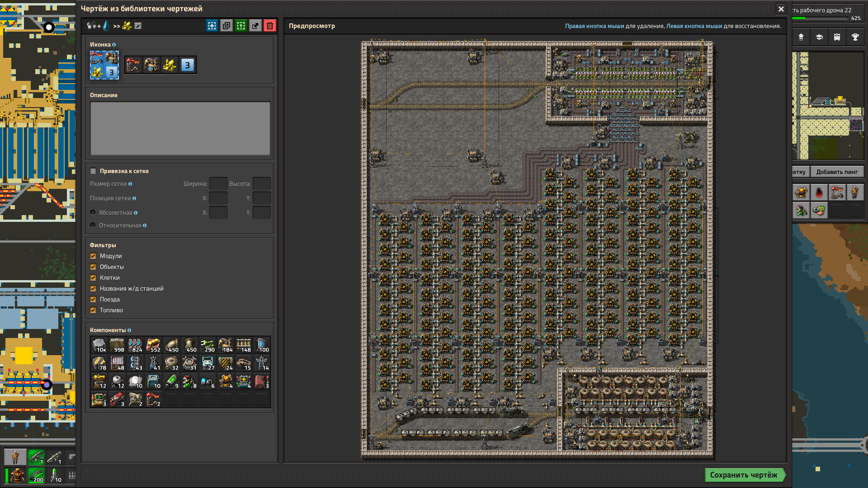Click the rail signal component showing 8
The image size is (868, 488).
[189, 381]
